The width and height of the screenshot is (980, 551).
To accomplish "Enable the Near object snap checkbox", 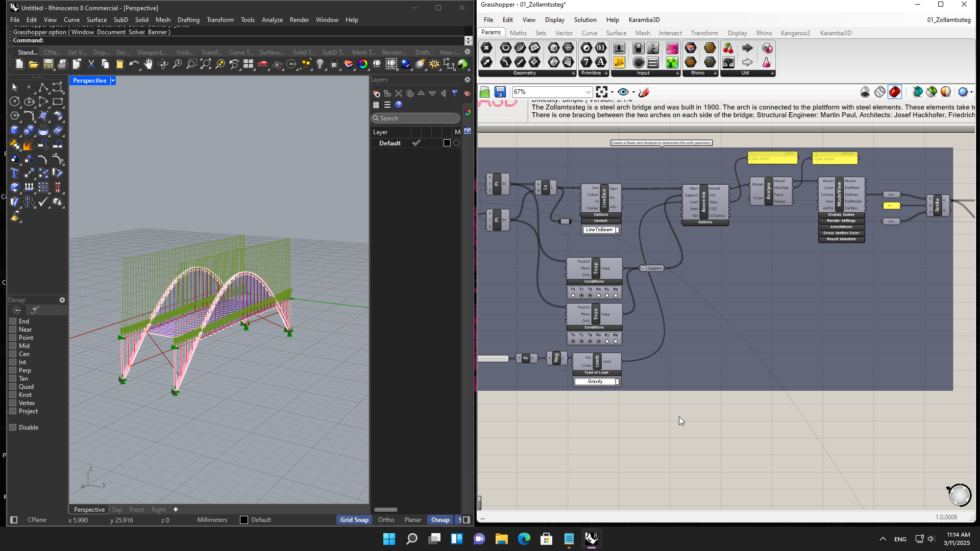I will 13,330.
